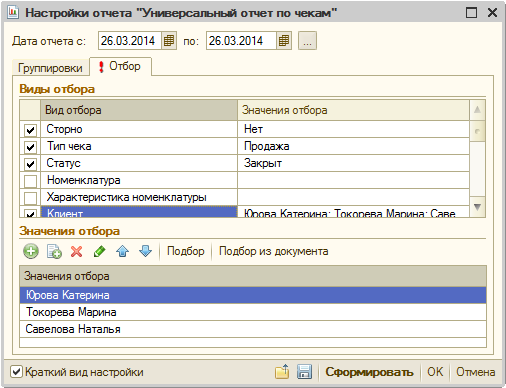Open the start date calendar picker
Image resolution: width=506 pixels, height=388 pixels.
(x=169, y=41)
